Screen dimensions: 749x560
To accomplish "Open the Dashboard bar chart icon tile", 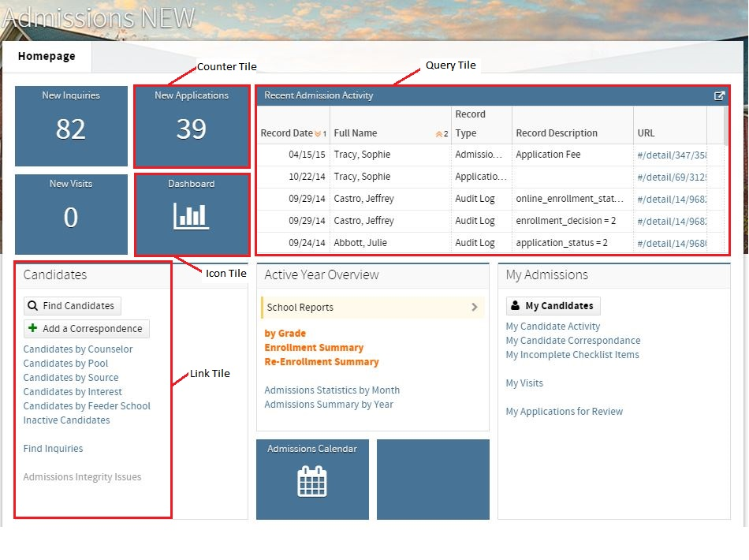I will (x=191, y=216).
